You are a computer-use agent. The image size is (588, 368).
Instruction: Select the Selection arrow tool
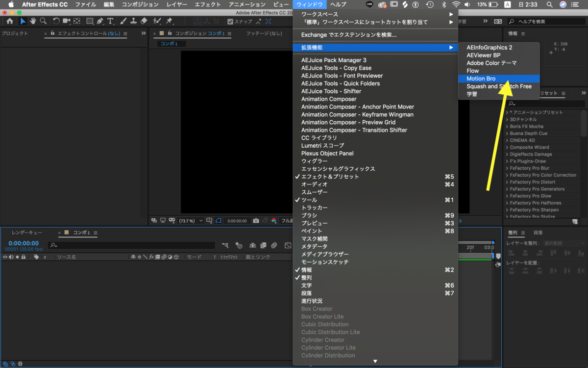pos(23,22)
